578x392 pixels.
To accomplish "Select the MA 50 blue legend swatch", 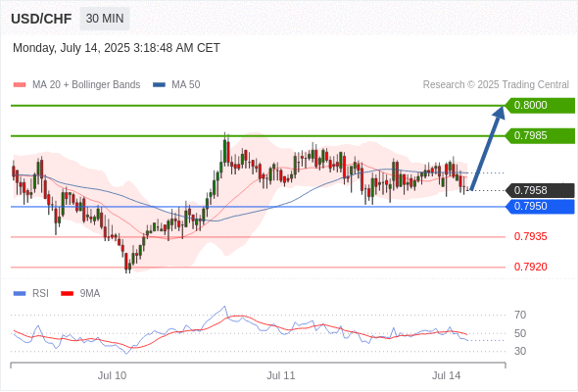I will point(159,85).
